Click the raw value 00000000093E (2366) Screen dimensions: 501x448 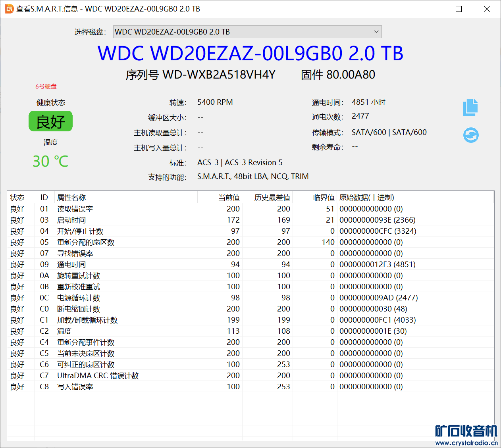pyautogui.click(x=378, y=220)
